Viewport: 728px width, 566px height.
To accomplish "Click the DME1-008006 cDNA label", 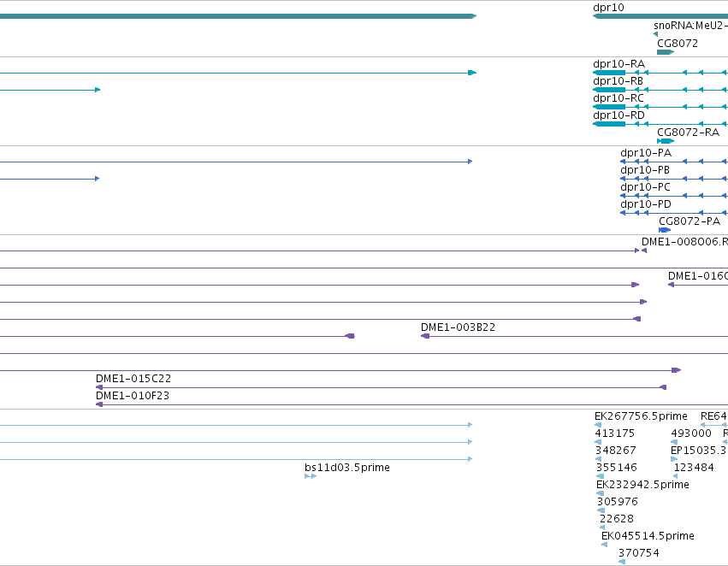I will [x=684, y=242].
